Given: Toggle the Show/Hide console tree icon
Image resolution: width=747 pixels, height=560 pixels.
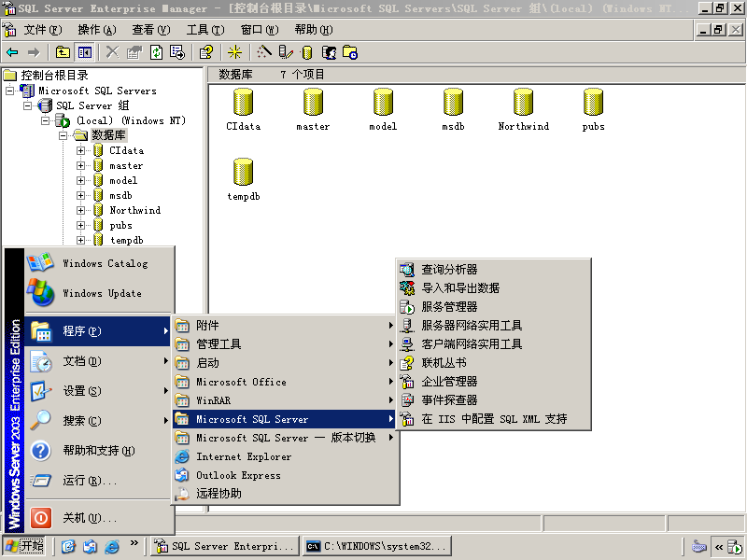Looking at the screenshot, I should [85, 52].
